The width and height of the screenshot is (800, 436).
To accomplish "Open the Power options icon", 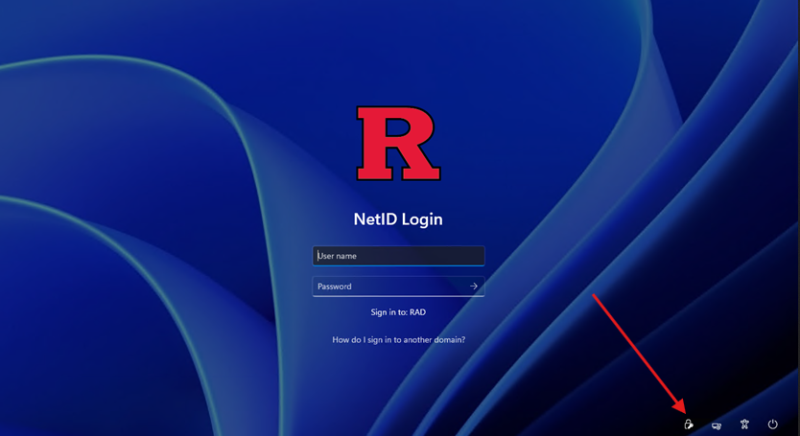I will (772, 424).
